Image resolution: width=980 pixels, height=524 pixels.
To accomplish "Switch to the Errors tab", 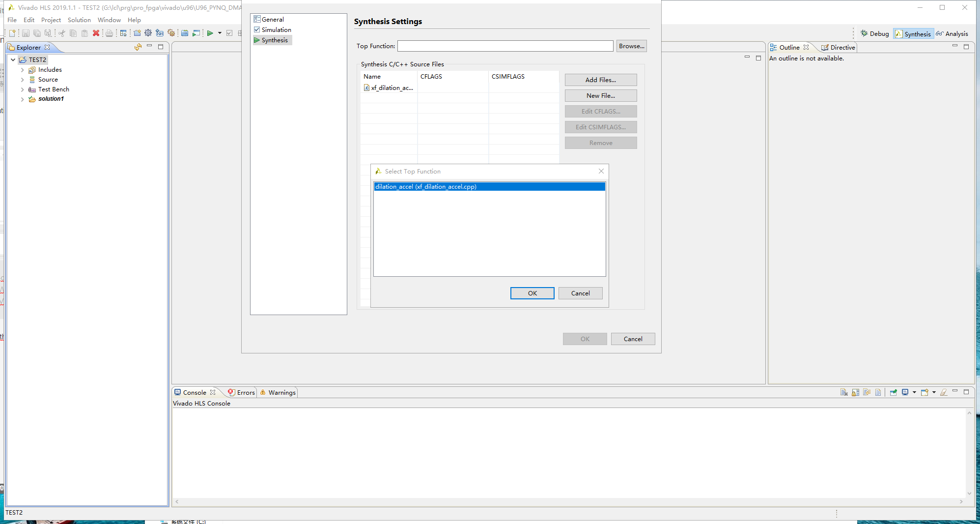I will pos(241,392).
